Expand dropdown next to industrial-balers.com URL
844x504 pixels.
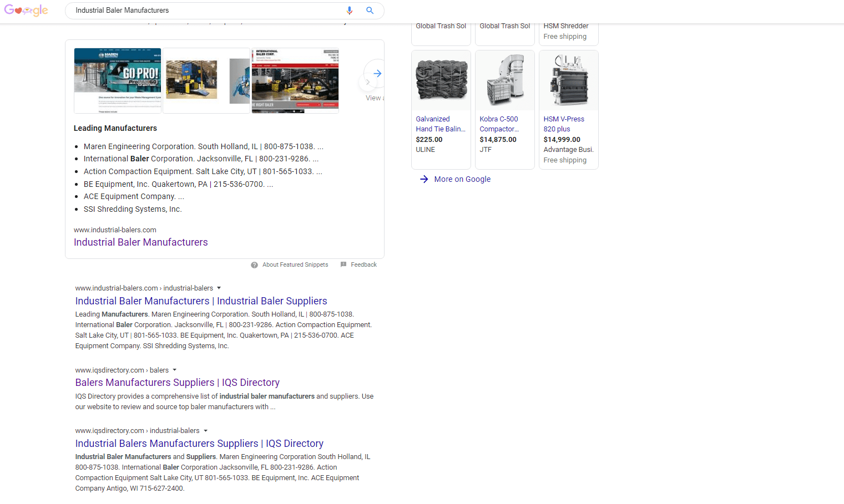pyautogui.click(x=219, y=288)
